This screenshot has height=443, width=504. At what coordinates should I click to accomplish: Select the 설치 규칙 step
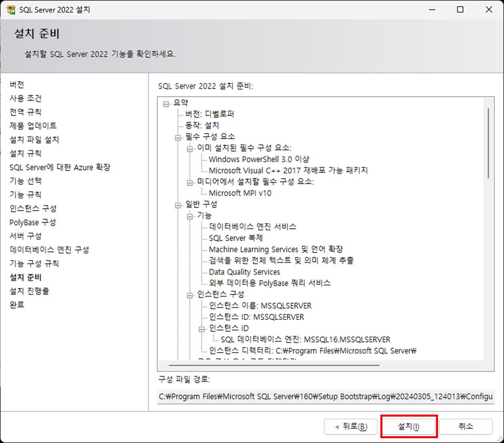(26, 153)
